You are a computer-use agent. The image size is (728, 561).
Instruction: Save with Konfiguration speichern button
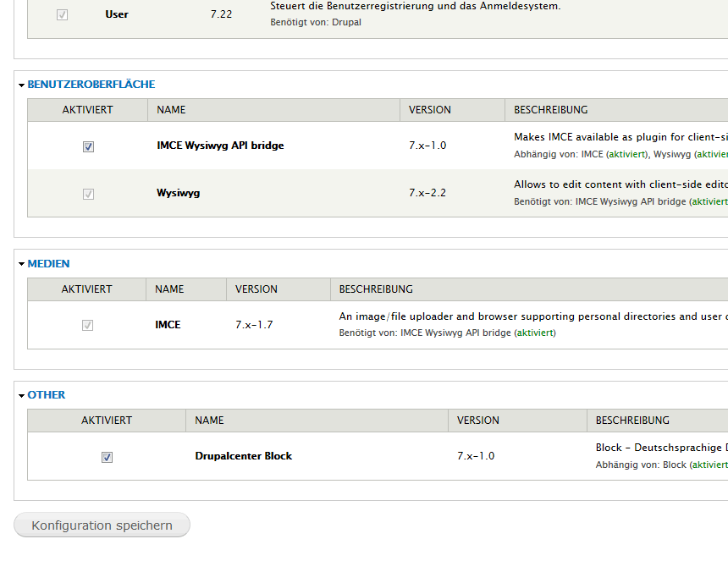pos(102,525)
